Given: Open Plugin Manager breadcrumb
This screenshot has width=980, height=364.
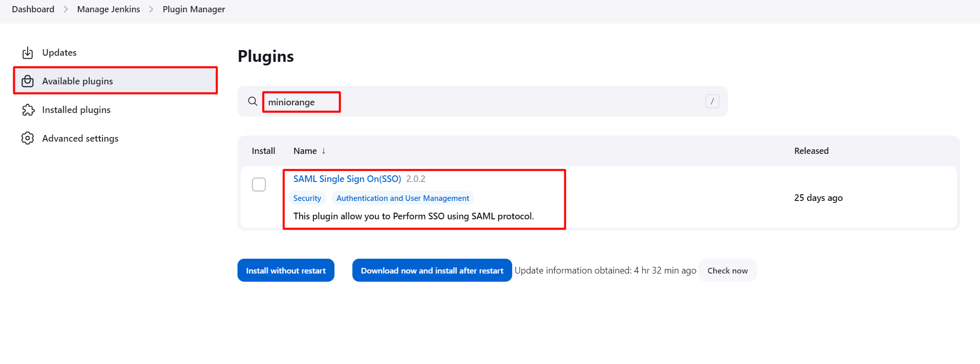Looking at the screenshot, I should coord(194,9).
